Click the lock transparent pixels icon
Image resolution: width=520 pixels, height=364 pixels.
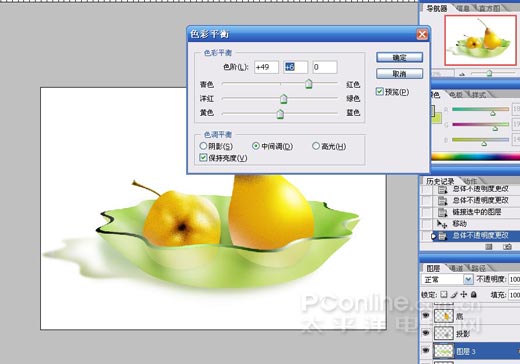click(443, 295)
